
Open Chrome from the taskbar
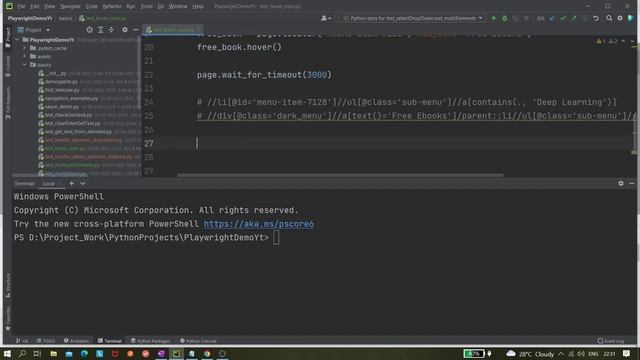pyautogui.click(x=207, y=354)
